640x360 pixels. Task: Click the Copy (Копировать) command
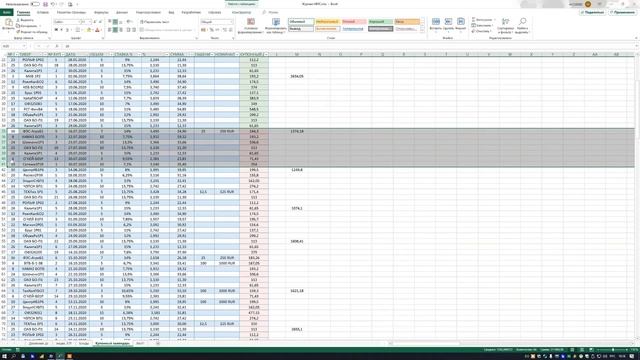(x=27, y=26)
